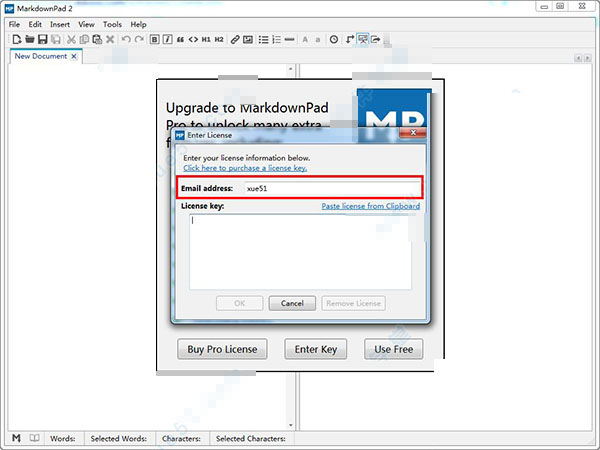Click the Selected Words: status entry
600x450 pixels.
(119, 438)
